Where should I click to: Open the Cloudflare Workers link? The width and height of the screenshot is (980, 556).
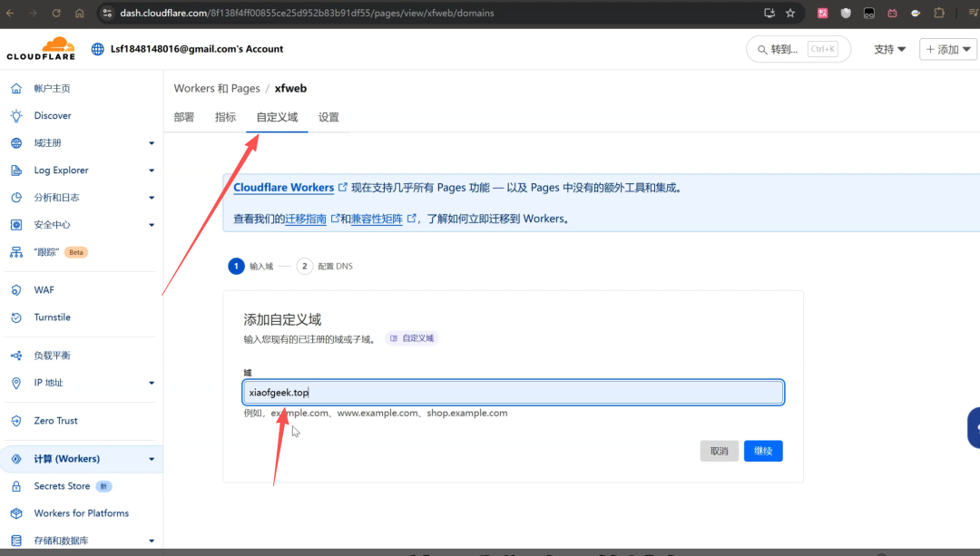[x=284, y=188]
